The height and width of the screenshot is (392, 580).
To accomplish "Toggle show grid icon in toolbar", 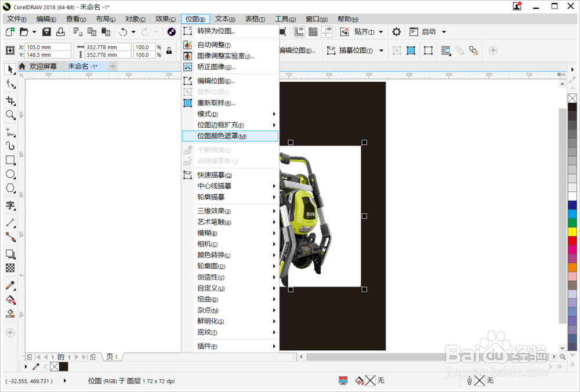I will pos(313,32).
